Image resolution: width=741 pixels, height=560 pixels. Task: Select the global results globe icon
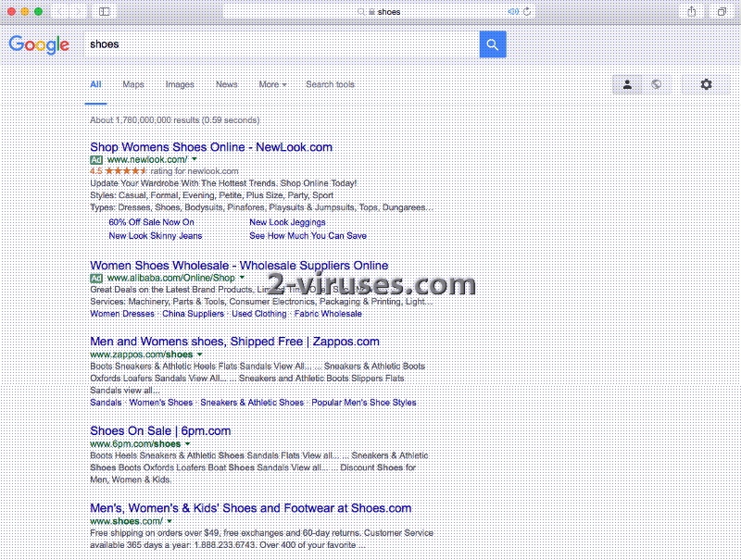click(x=656, y=84)
